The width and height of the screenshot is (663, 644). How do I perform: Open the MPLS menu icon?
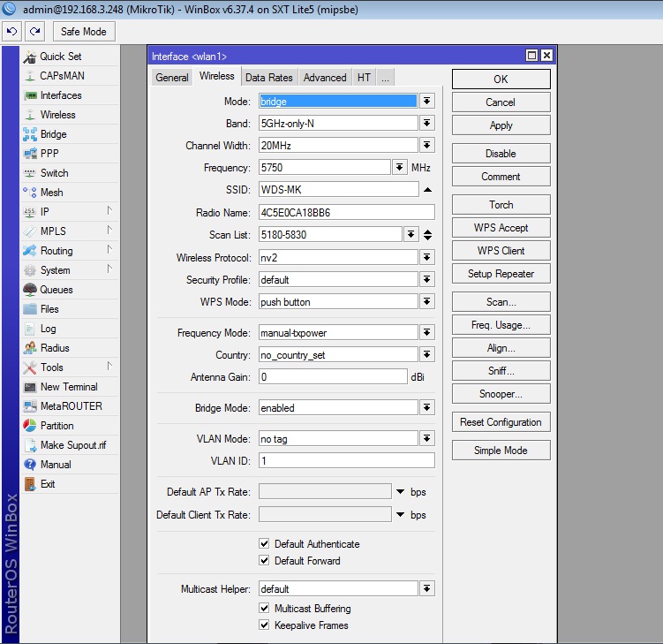tap(30, 231)
